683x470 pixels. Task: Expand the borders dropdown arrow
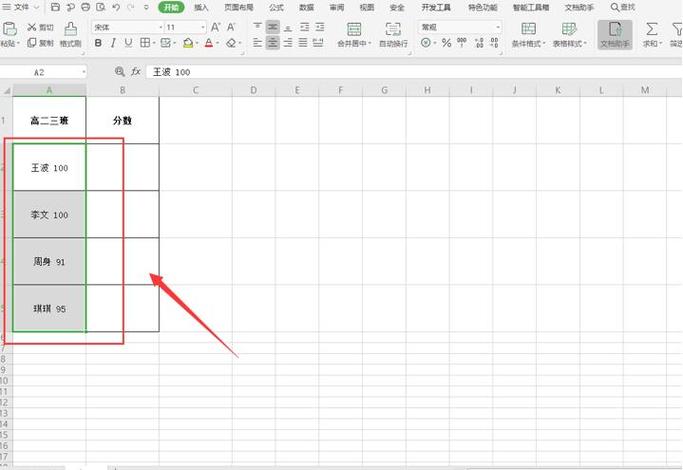[154, 43]
